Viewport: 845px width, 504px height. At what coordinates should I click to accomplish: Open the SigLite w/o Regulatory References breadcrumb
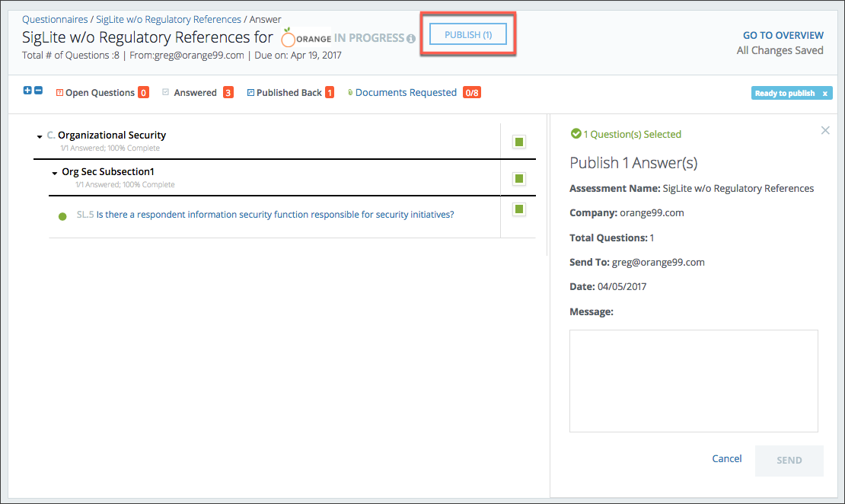[x=169, y=19]
